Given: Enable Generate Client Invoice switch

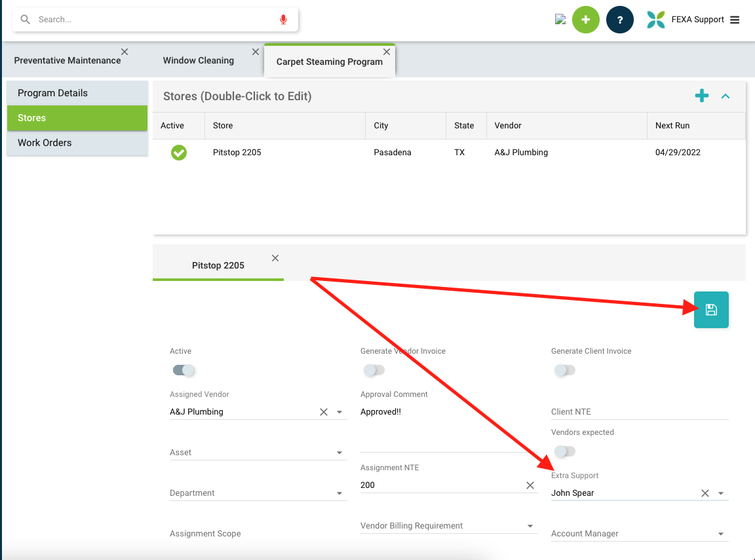Looking at the screenshot, I should tap(564, 370).
